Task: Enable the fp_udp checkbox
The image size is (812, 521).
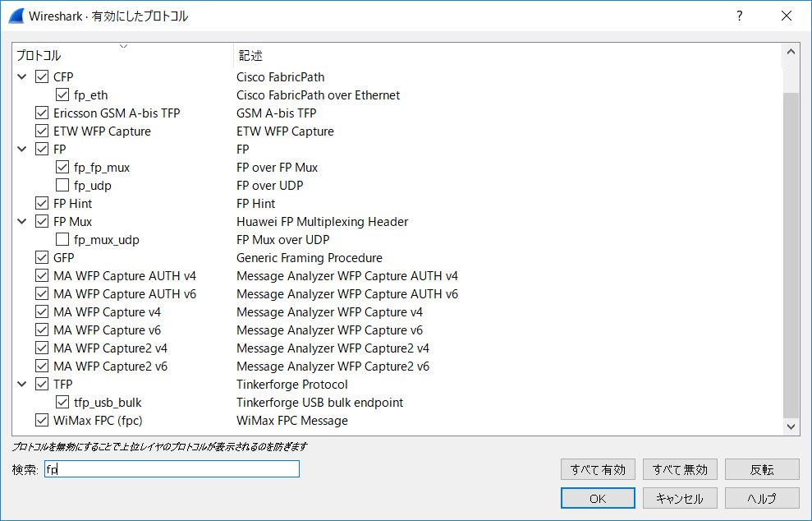Action: (x=62, y=185)
